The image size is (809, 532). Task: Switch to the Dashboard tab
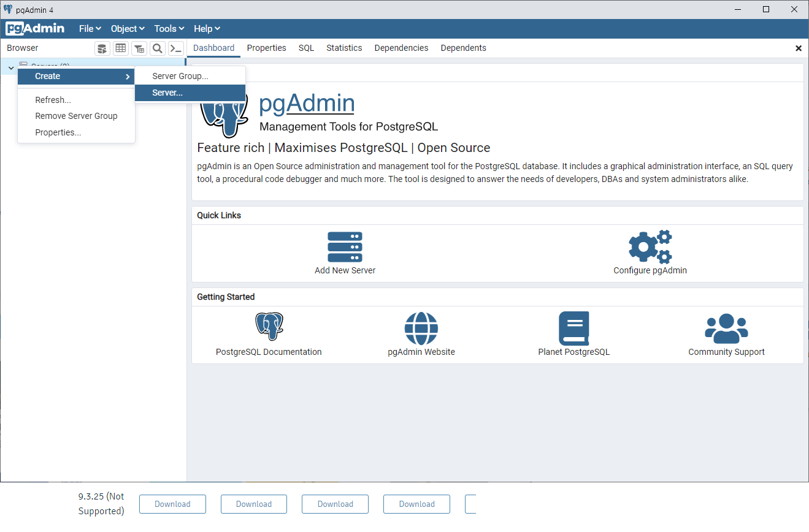[x=213, y=48]
